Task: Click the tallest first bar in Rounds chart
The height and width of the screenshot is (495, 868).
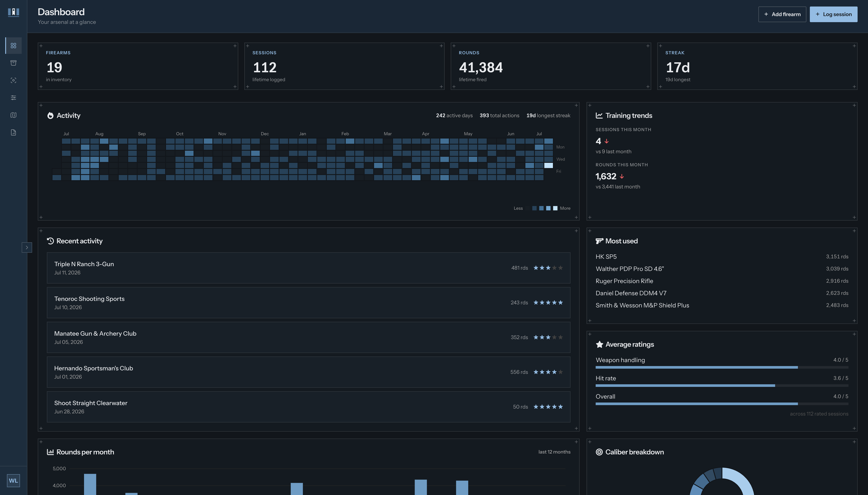Action: (x=90, y=484)
